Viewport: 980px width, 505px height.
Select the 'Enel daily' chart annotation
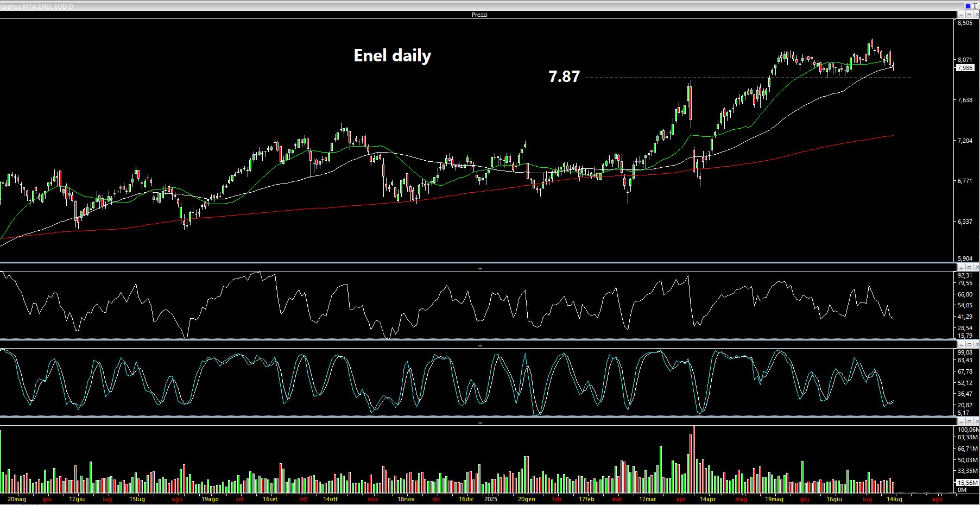click(x=393, y=55)
